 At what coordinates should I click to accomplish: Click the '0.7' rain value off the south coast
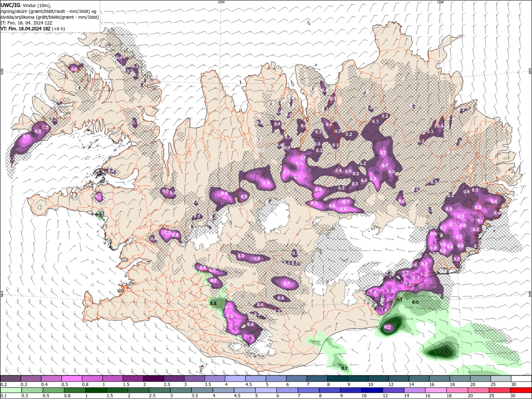pyautogui.click(x=345, y=368)
